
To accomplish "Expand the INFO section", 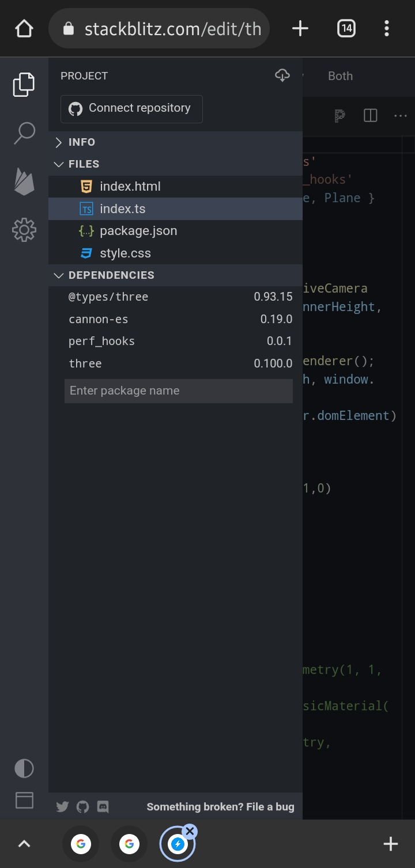I will point(82,142).
